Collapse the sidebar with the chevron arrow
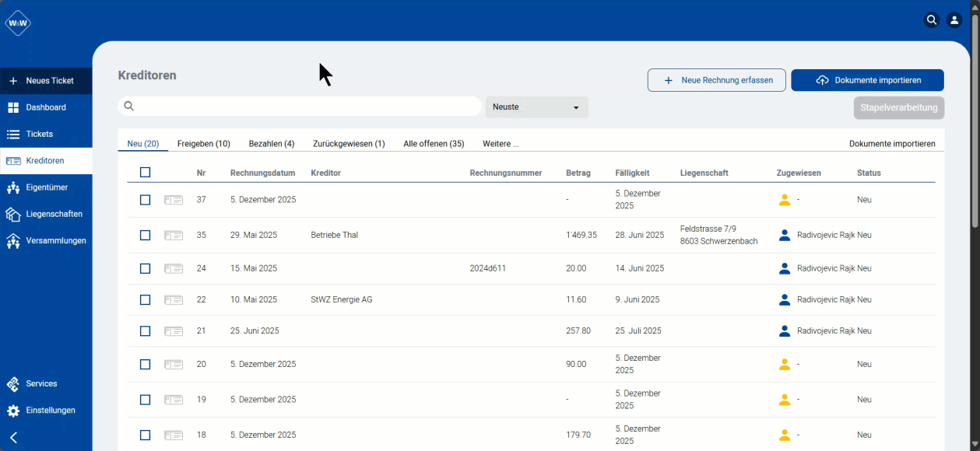Image resolution: width=980 pixels, height=451 pixels. point(13,438)
